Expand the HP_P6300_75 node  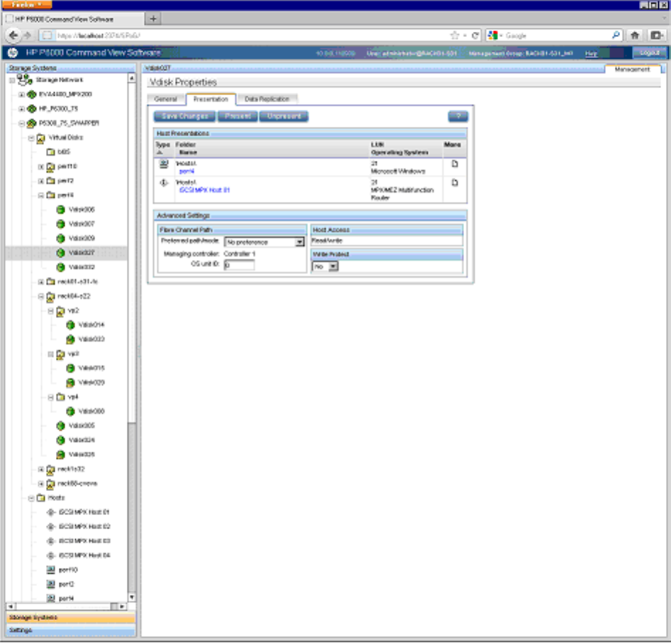point(21,109)
